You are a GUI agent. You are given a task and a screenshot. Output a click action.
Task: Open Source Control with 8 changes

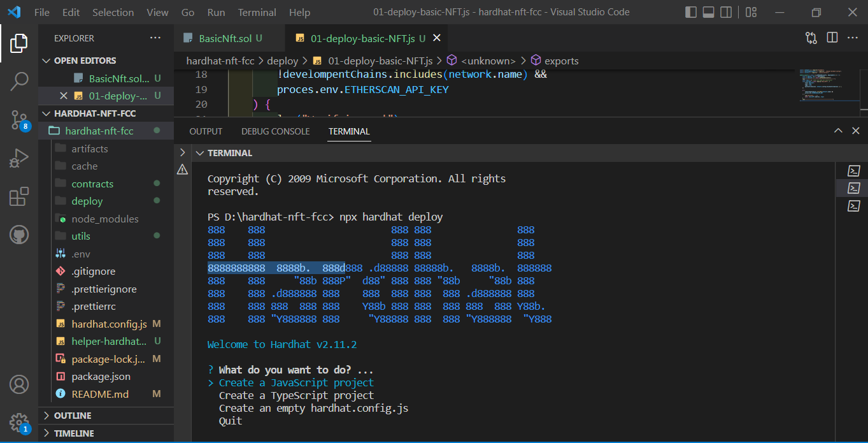click(19, 119)
